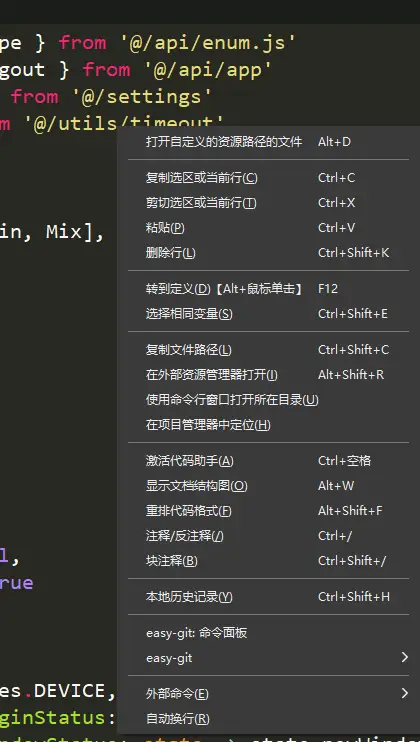Screen dimensions: 420x742
Task: Select 剪切选区或当前行 menu entry
Action: [268, 203]
